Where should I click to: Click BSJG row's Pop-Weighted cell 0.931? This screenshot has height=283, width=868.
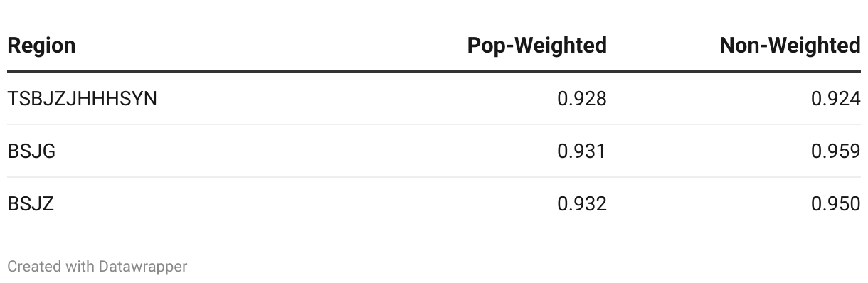coord(582,151)
